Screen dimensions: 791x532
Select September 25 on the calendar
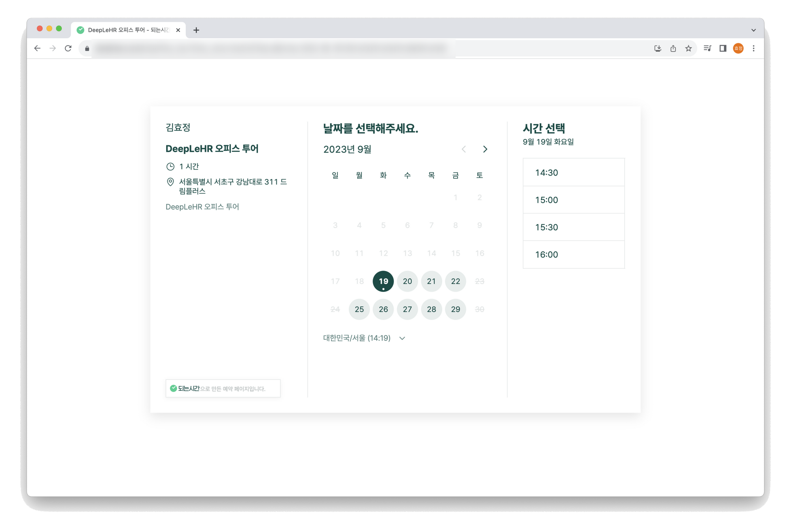(x=359, y=309)
